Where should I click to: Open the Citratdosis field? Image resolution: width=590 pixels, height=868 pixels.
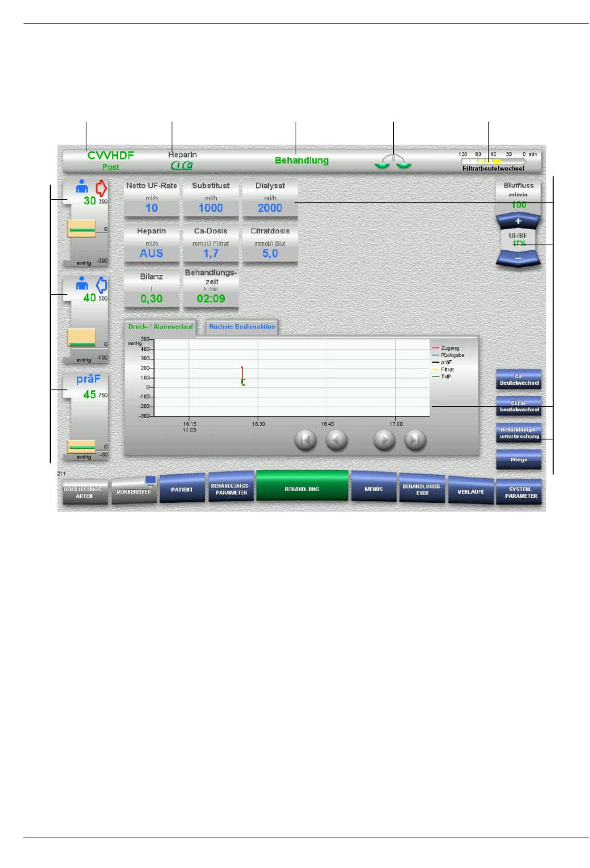click(x=270, y=245)
